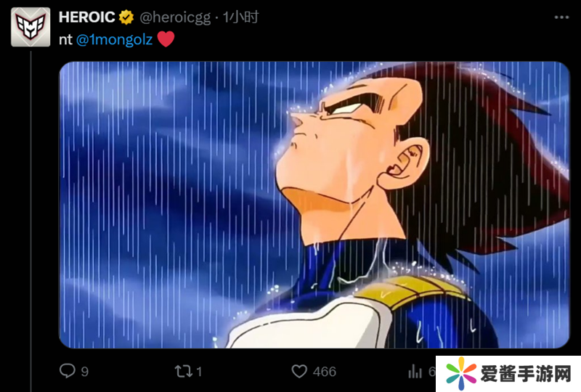This screenshot has width=581, height=392.
Task: Click the vertical thread line below avatar
Action: click(x=31, y=221)
